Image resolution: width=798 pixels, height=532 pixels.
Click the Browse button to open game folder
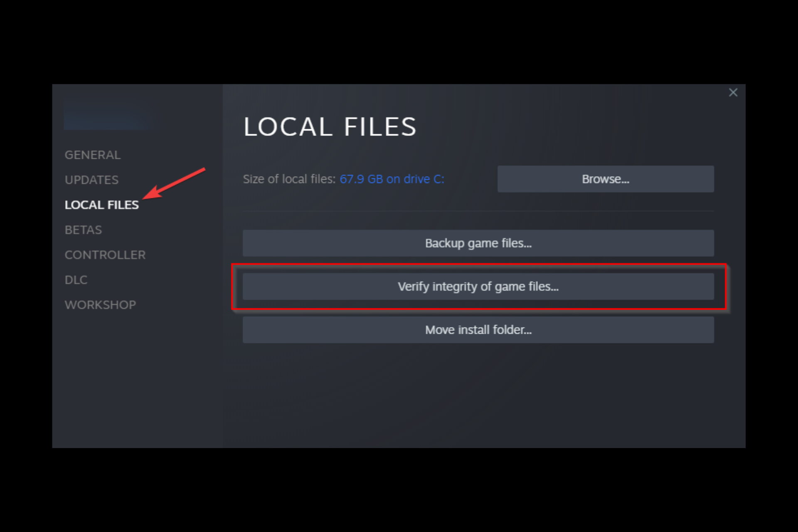pos(605,179)
